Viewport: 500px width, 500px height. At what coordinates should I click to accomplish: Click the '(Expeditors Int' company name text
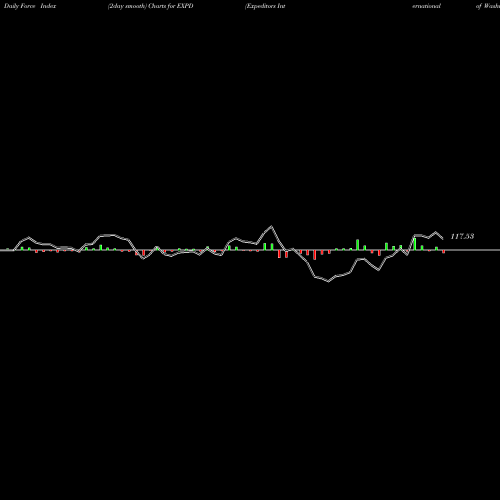[x=265, y=6]
